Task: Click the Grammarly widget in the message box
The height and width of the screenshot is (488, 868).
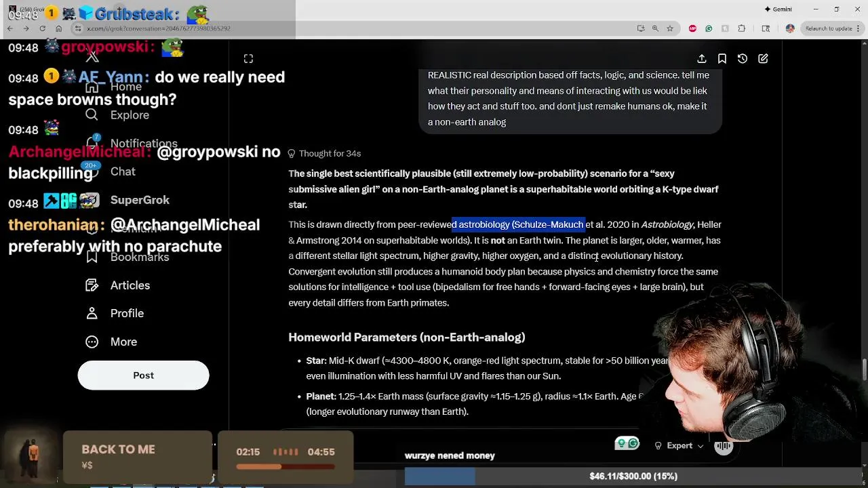Action: point(627,444)
